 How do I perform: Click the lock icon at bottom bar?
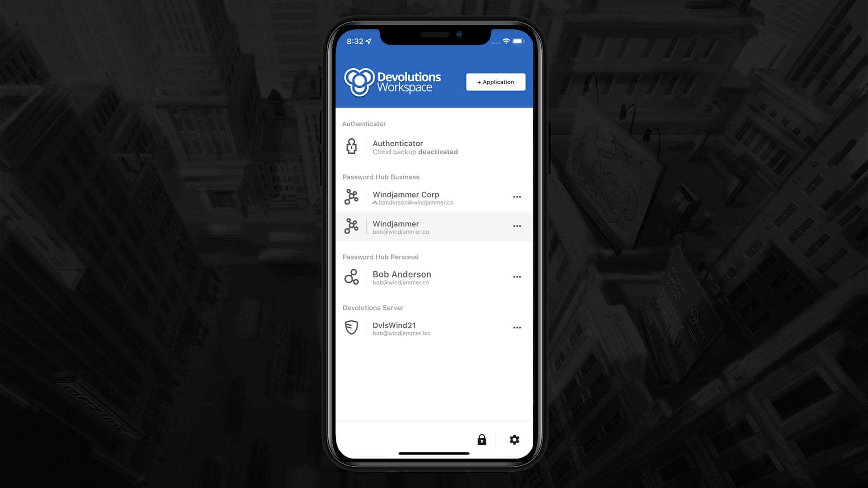click(x=481, y=439)
